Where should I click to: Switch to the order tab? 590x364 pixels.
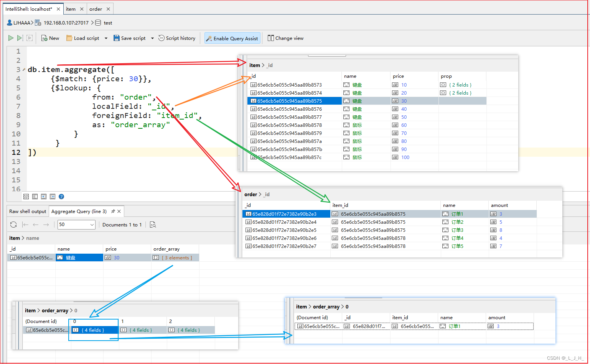(x=96, y=9)
